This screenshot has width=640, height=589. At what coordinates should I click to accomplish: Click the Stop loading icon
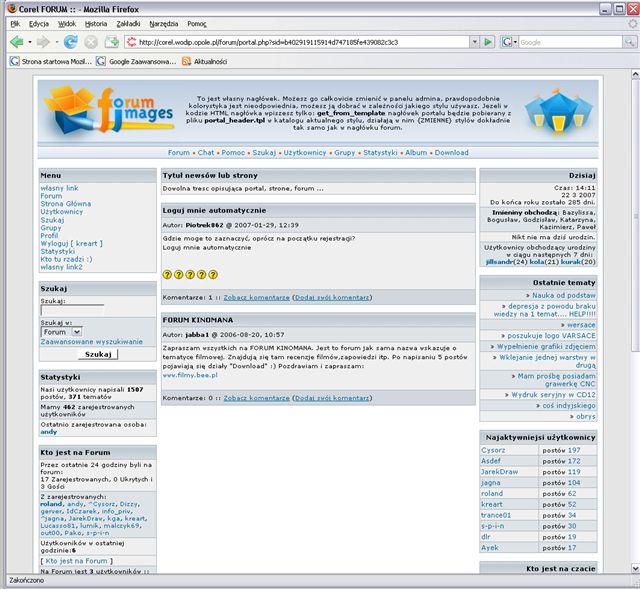tap(91, 42)
